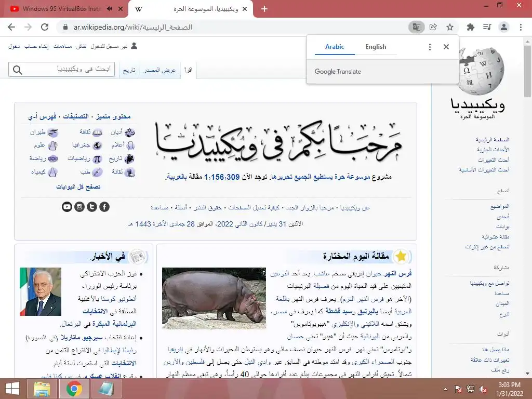532x399 pixels.
Task: Click مقالة عشوائية random article sidebar link
Action: pyautogui.click(x=495, y=236)
